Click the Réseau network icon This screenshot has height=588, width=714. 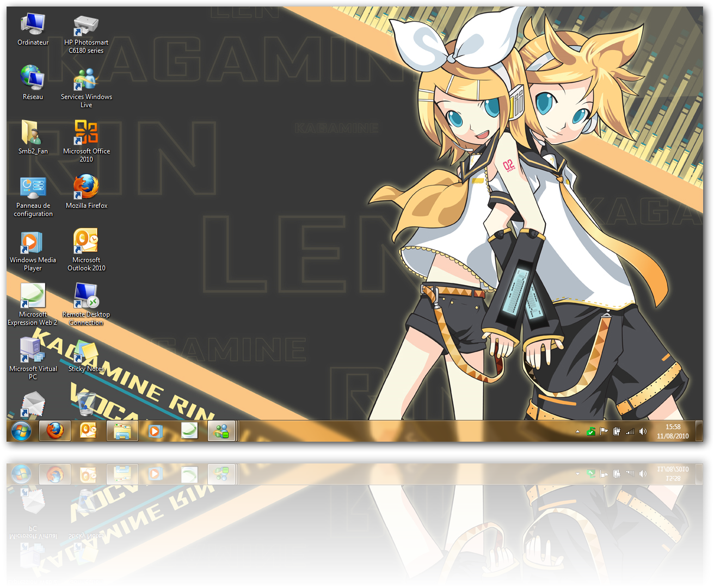(x=33, y=83)
